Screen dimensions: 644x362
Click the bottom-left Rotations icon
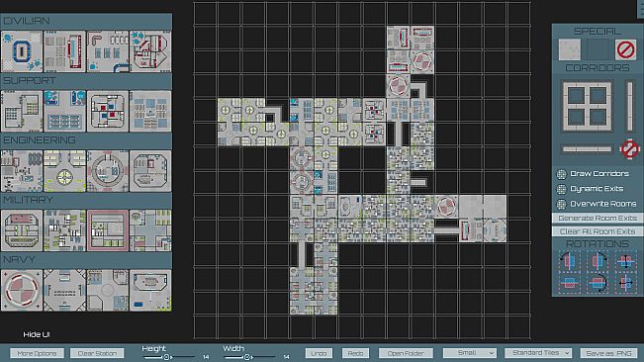pos(569,283)
